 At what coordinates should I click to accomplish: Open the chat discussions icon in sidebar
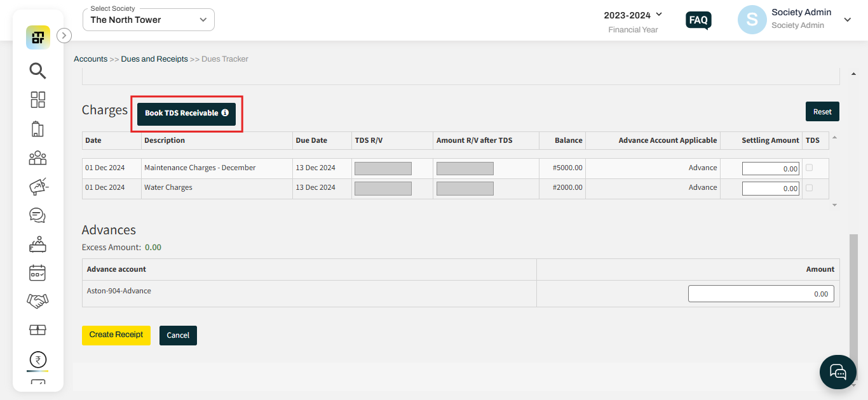pos(37,215)
